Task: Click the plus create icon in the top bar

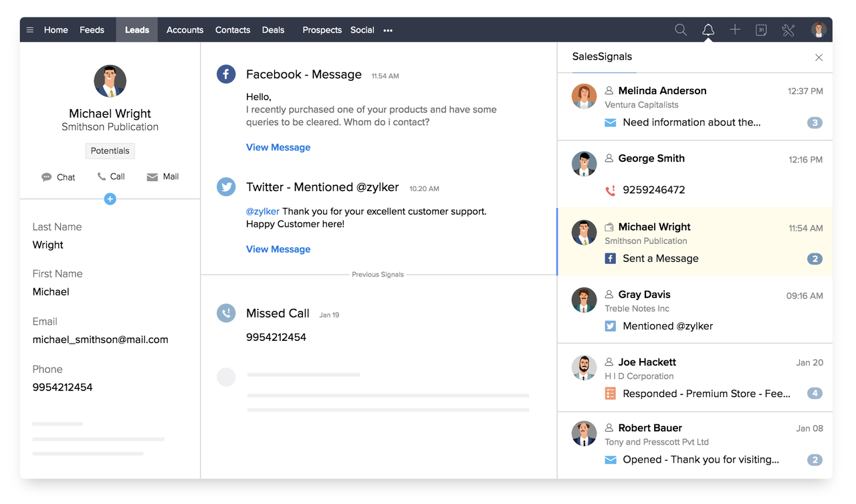Action: pos(735,29)
